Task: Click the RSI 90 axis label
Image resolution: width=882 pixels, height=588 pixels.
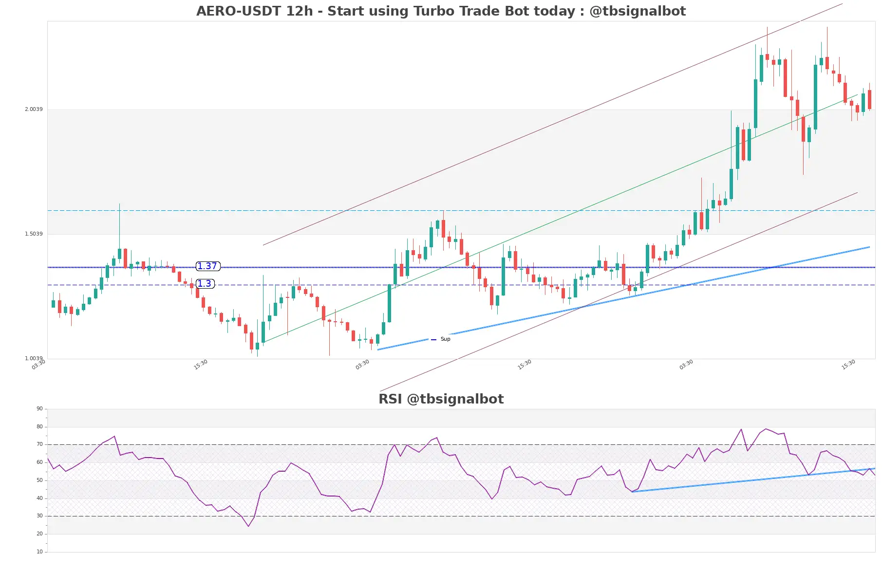Action: pos(39,409)
